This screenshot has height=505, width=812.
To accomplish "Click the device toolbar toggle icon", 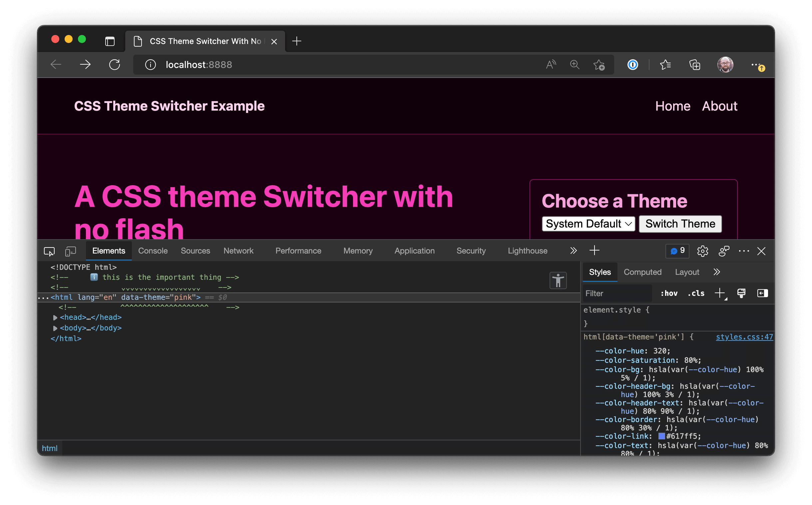I will (x=70, y=252).
